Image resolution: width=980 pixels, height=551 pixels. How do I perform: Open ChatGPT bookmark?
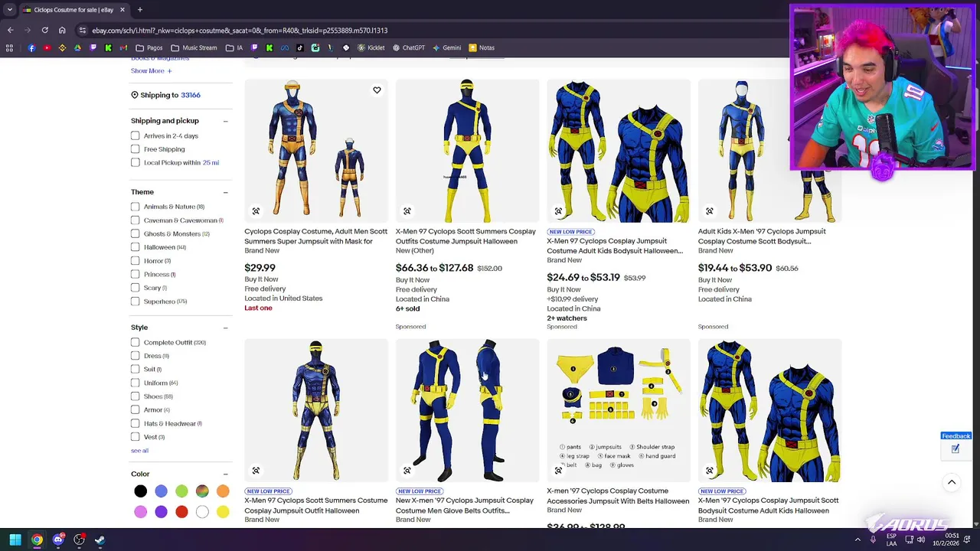tap(408, 47)
